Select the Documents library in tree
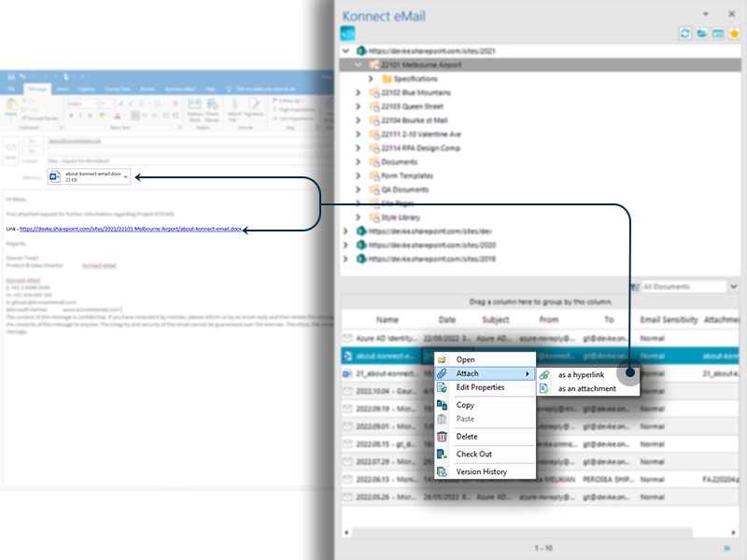The height and width of the screenshot is (560, 747). click(x=400, y=161)
